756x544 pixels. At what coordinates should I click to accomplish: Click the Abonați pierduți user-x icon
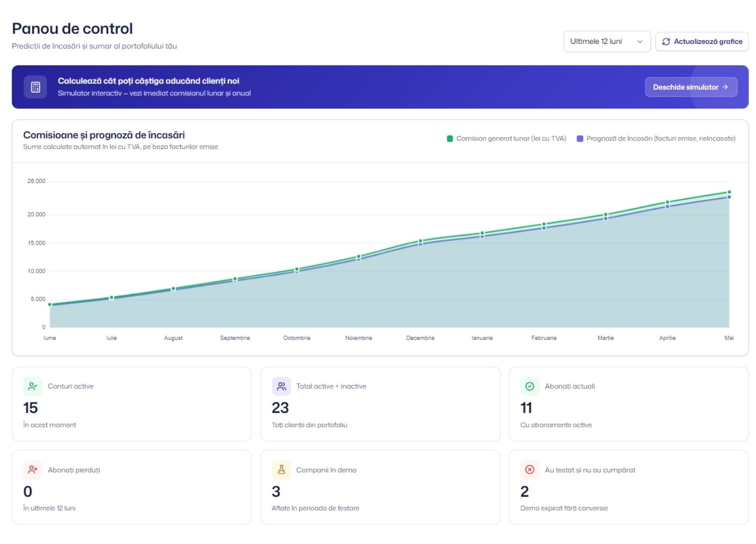tap(33, 469)
